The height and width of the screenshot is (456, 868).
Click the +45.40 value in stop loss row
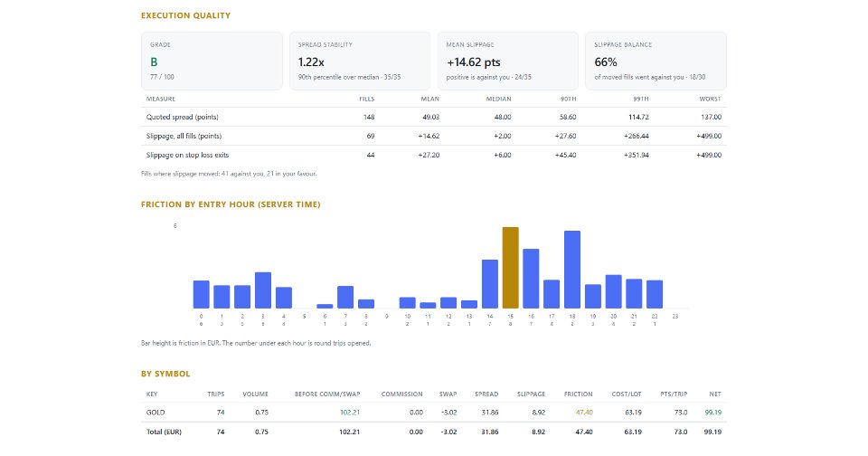pos(565,155)
